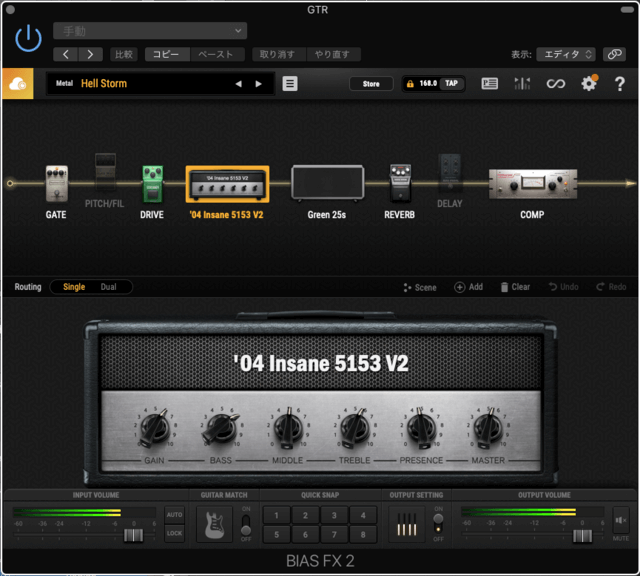
Task: Click the MUTE output speaker icon
Action: click(621, 520)
